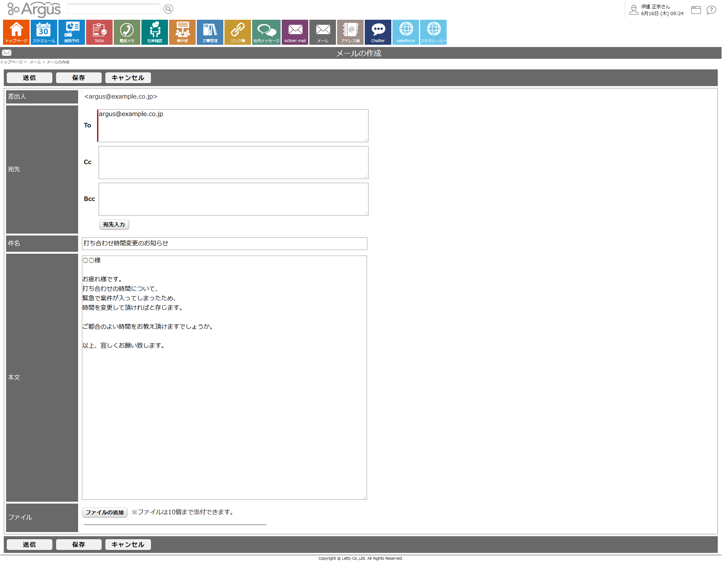The height and width of the screenshot is (562, 728).
Task: Open the Link Collection (リンク集) icon
Action: point(238,32)
